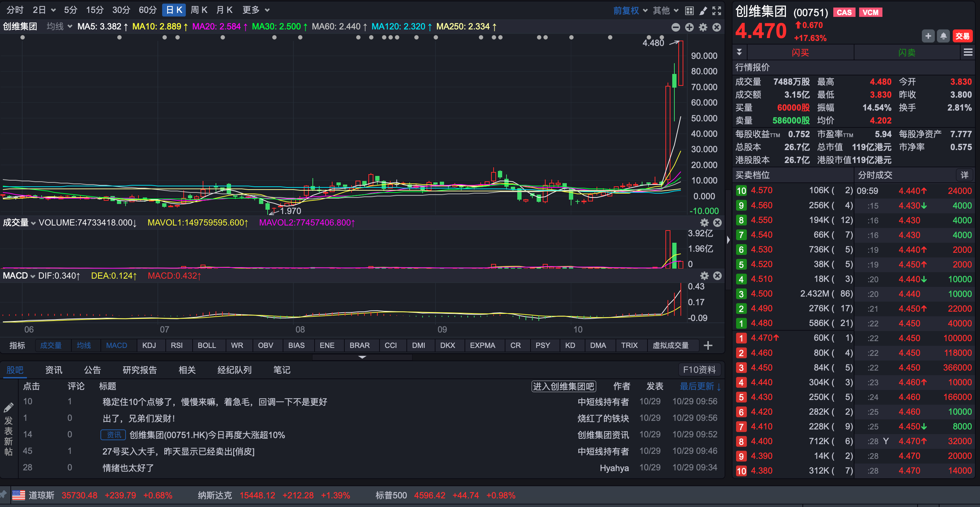Collapse quote panel with double-down arrow icon
Image resolution: width=980 pixels, height=507 pixels.
(739, 52)
